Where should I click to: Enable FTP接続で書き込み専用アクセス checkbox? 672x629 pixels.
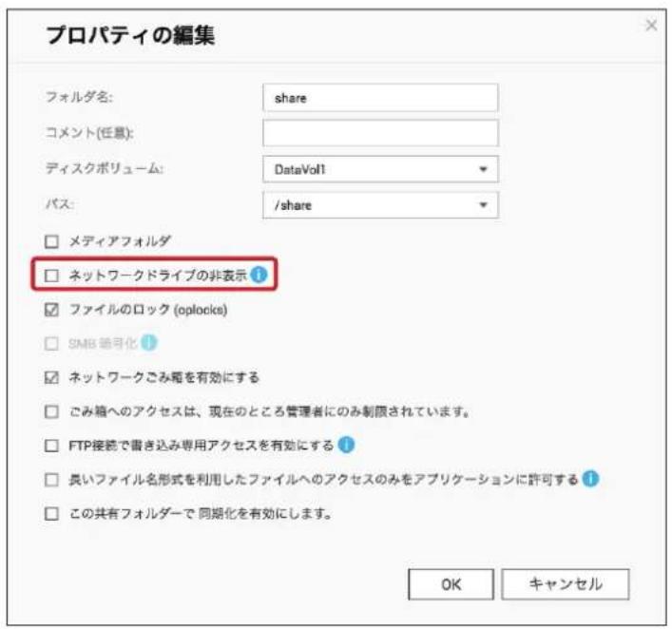[51, 446]
